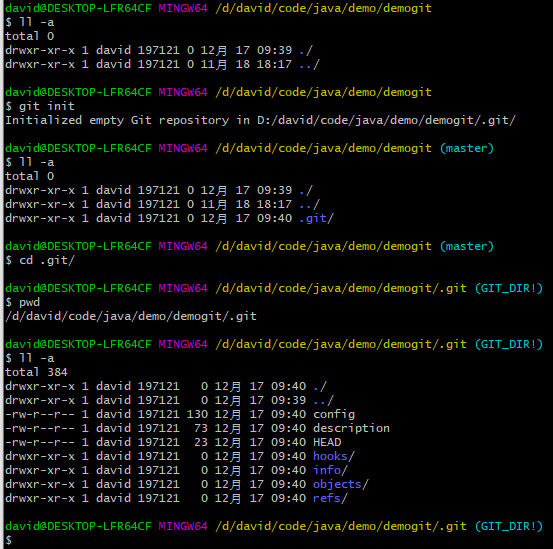Click the empty prompt at terminal bottom
The width and height of the screenshot is (553, 549).
point(8,540)
